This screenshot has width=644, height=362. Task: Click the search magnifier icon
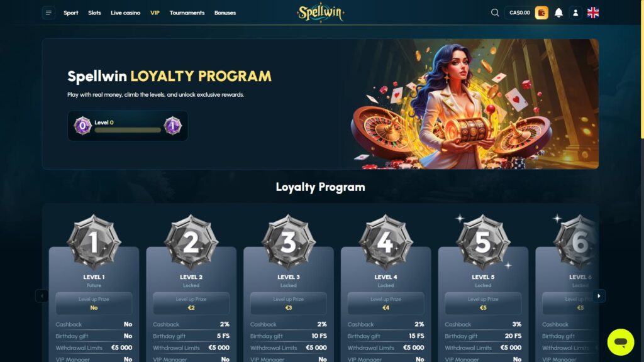[495, 13]
